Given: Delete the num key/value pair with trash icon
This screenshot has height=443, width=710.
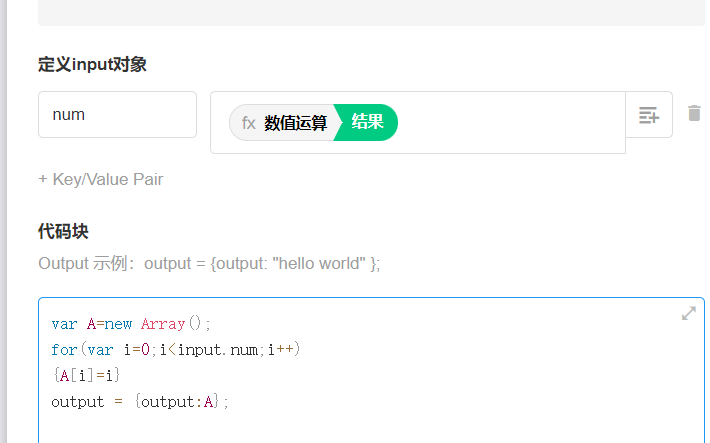Looking at the screenshot, I should (694, 114).
